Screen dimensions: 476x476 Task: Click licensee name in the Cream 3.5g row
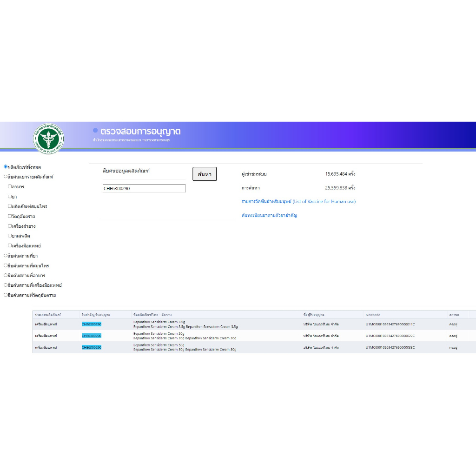[x=321, y=324]
